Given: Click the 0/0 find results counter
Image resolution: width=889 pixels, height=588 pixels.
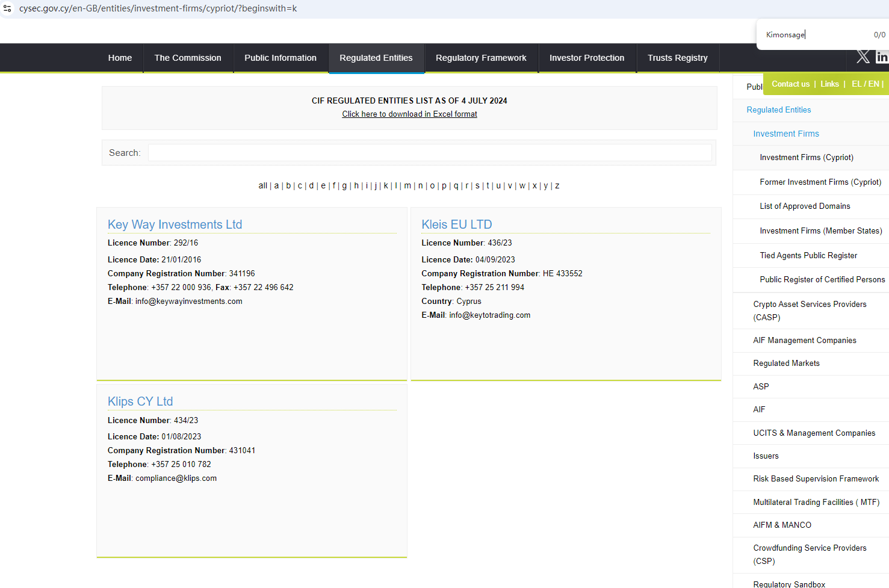Looking at the screenshot, I should [x=879, y=35].
